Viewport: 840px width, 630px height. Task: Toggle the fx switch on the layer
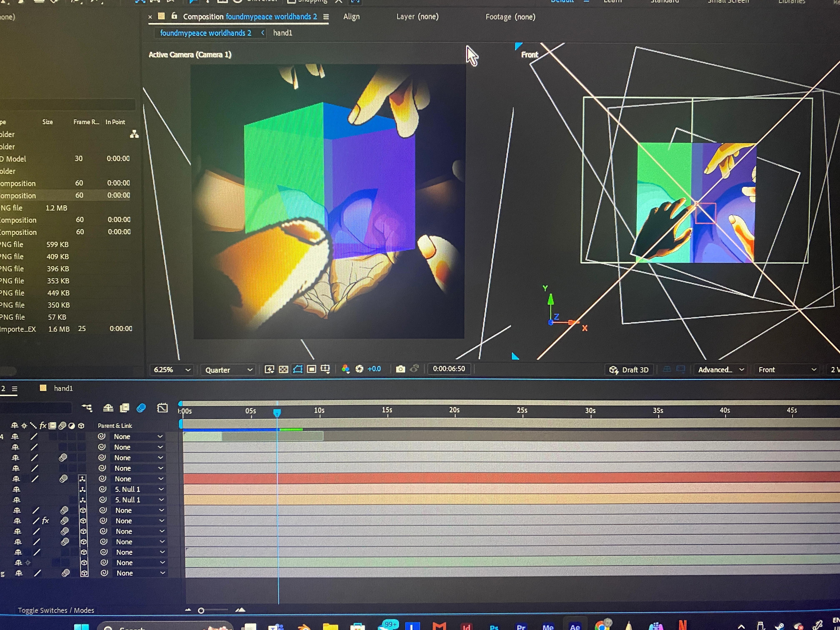[x=46, y=521]
